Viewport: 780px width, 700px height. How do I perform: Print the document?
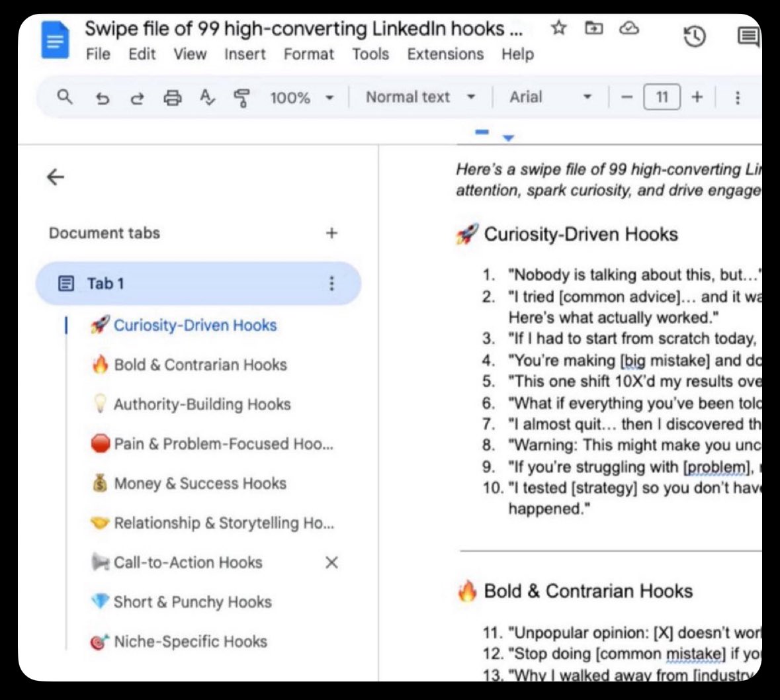pyautogui.click(x=173, y=97)
